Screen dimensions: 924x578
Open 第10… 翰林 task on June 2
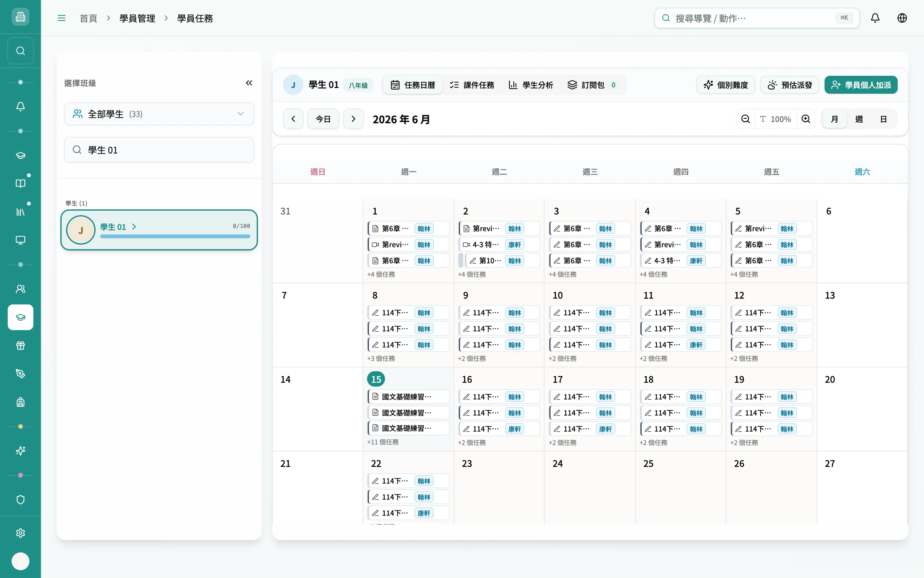point(502,260)
